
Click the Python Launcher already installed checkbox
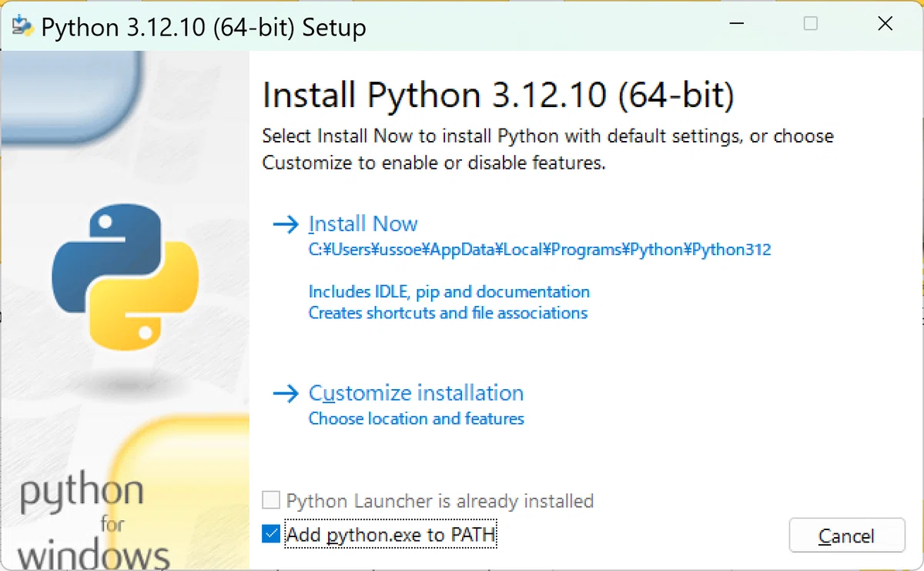[x=271, y=501]
